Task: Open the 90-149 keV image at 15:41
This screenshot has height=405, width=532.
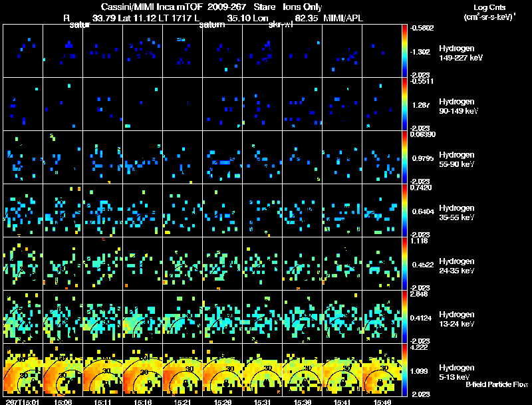Action: [342, 104]
